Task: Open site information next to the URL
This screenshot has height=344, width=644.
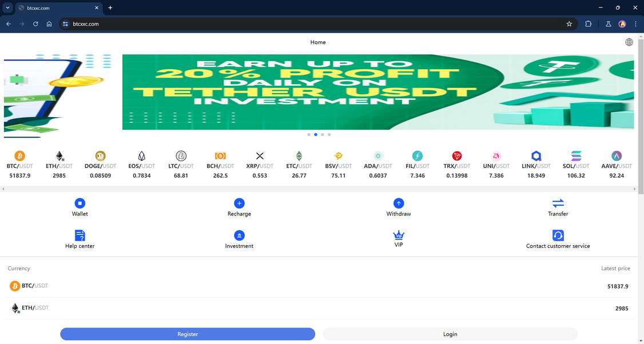Action: pyautogui.click(x=65, y=24)
